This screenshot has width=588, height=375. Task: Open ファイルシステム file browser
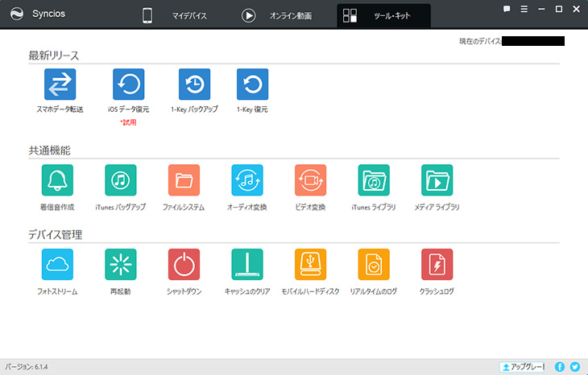point(184,180)
